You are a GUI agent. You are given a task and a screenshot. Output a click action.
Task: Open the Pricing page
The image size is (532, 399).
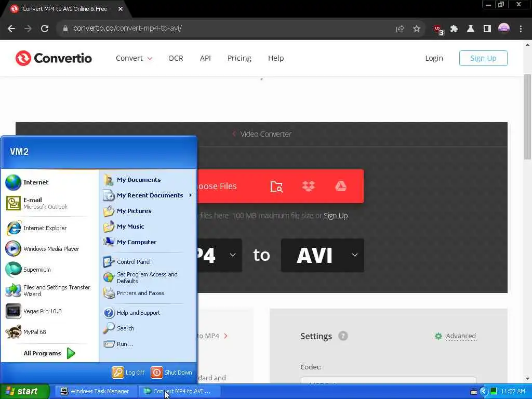pyautogui.click(x=239, y=58)
